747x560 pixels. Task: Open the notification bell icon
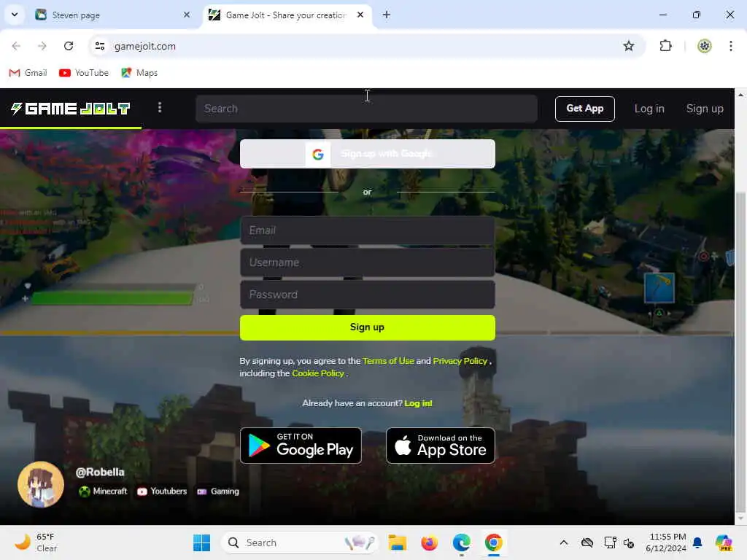(x=697, y=542)
